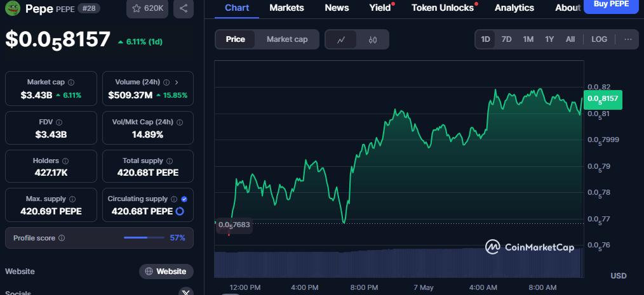The height and width of the screenshot is (295, 644).
Task: Click the verified circulating supply badge
Action: [x=184, y=199]
